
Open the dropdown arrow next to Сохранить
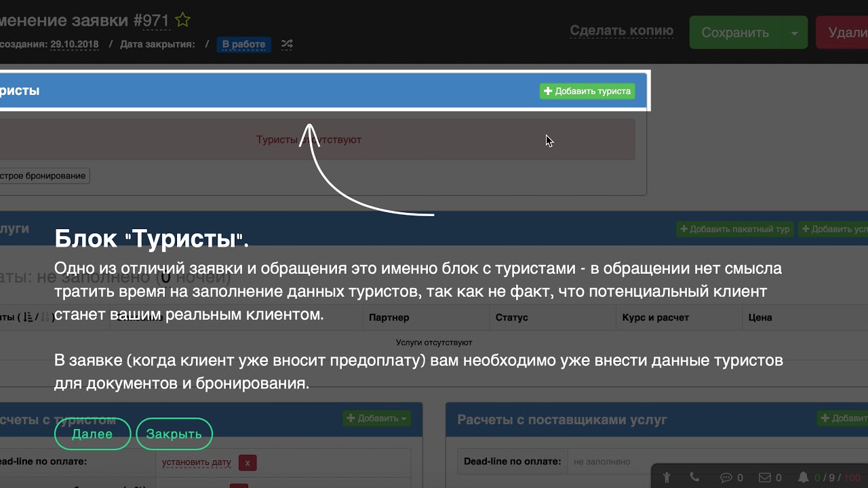click(794, 33)
